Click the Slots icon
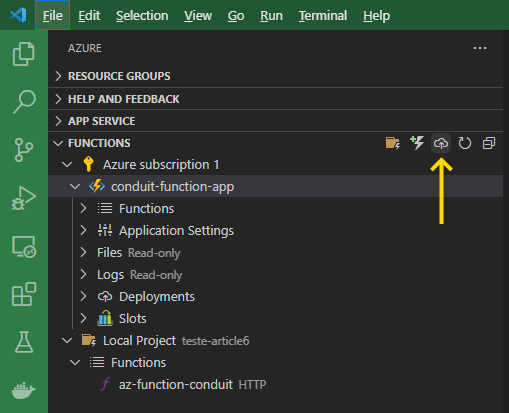The height and width of the screenshot is (413, 509). coord(105,318)
